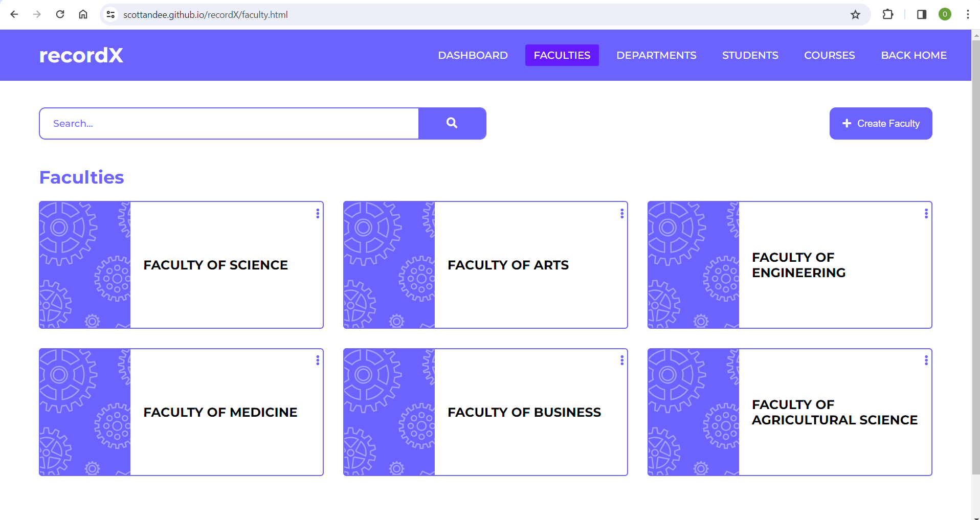Open the Faculty of Engineering gear thumbnail
The height and width of the screenshot is (520, 980).
tap(694, 265)
